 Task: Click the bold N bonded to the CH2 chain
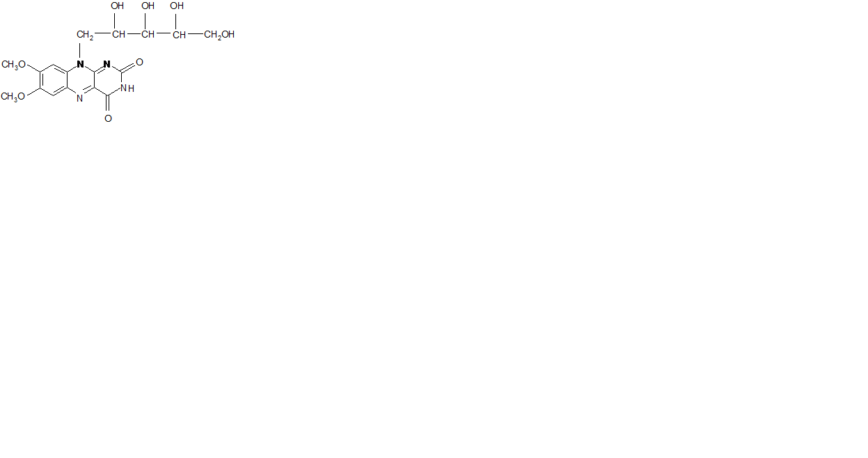(x=80, y=65)
